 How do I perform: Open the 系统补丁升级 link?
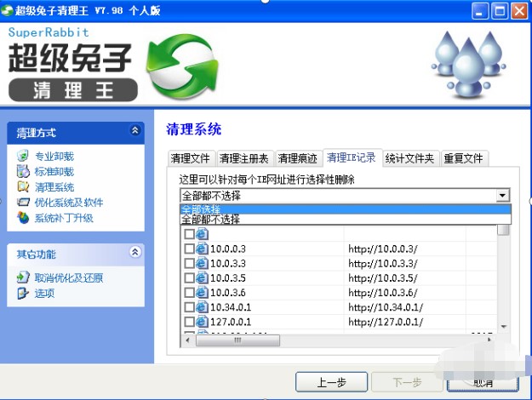click(x=64, y=218)
